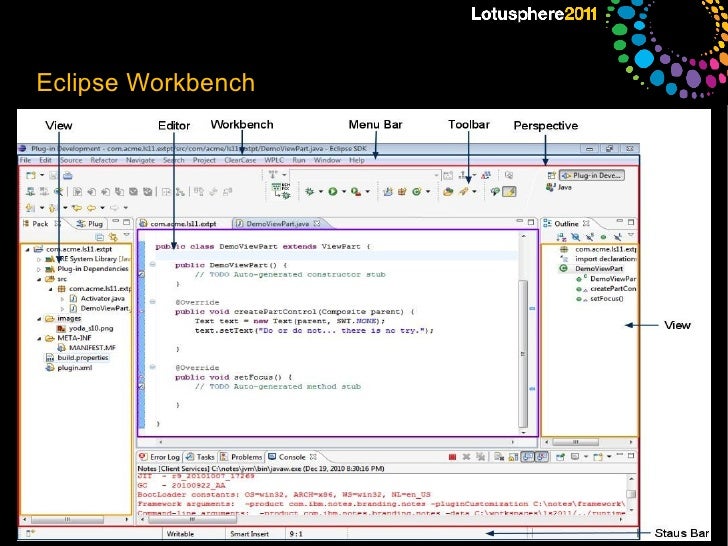Click the Open Type icon in toolbar
The image size is (728, 546).
click(x=448, y=191)
